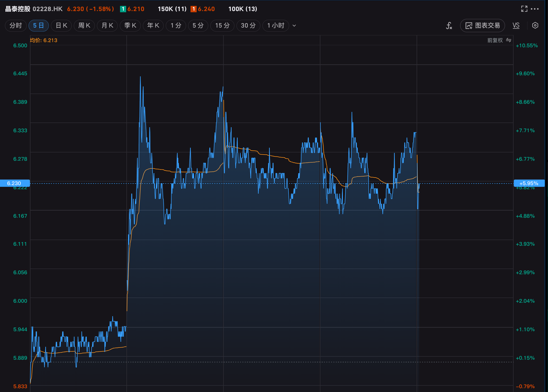The height and width of the screenshot is (392, 548).
Task: Click the fullscreen expand icon
Action: (x=524, y=9)
